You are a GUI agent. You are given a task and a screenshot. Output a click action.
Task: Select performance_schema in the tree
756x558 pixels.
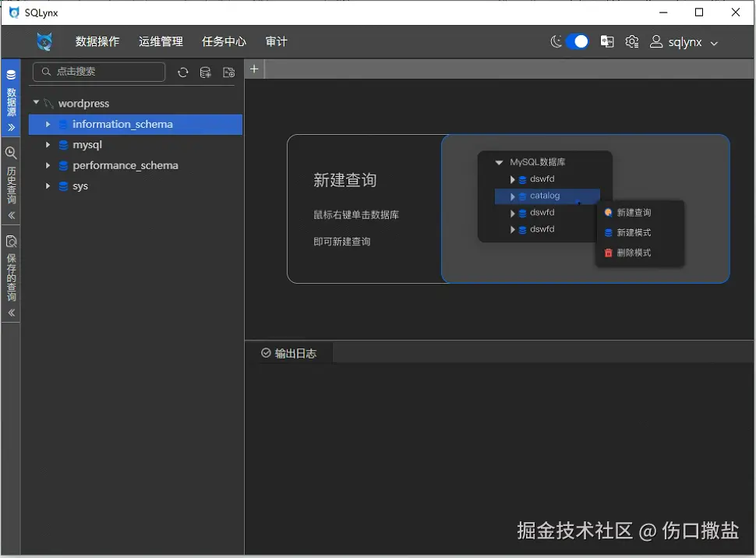[x=125, y=165]
